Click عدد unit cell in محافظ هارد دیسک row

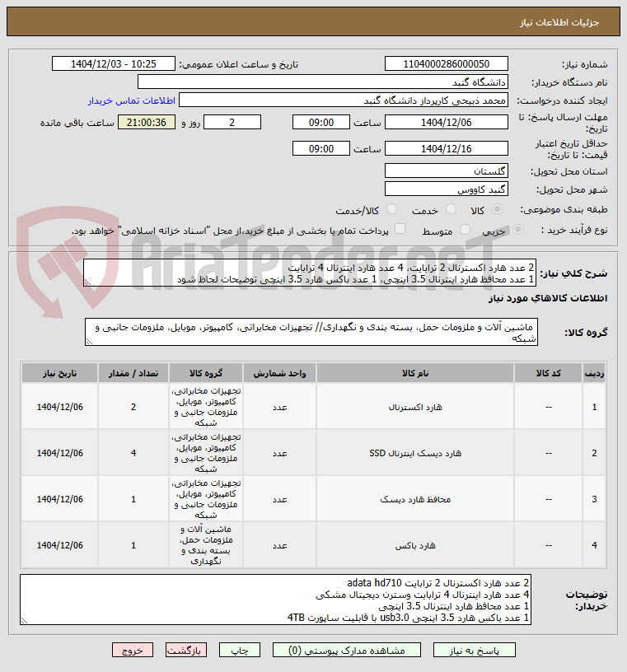279,499
